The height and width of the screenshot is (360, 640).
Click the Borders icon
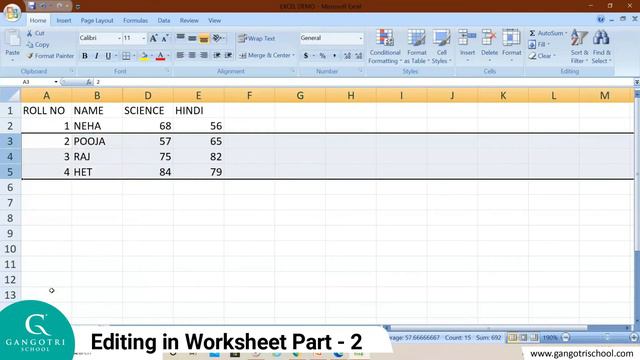(126, 56)
